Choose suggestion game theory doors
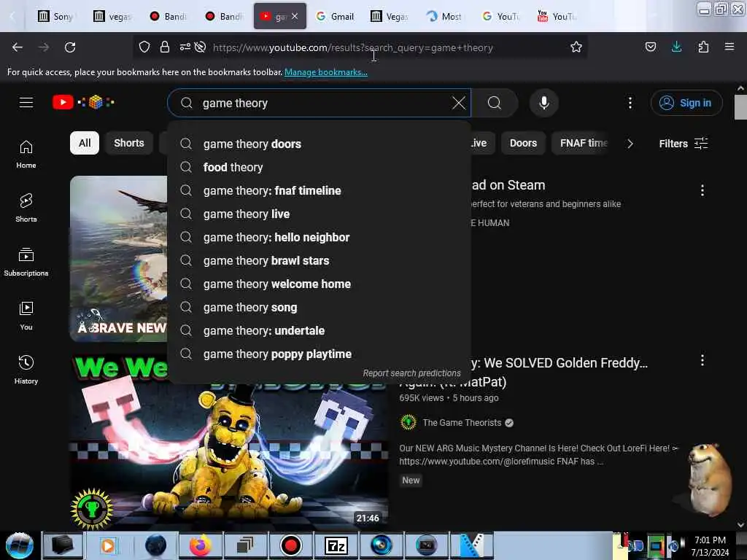 click(x=319, y=144)
